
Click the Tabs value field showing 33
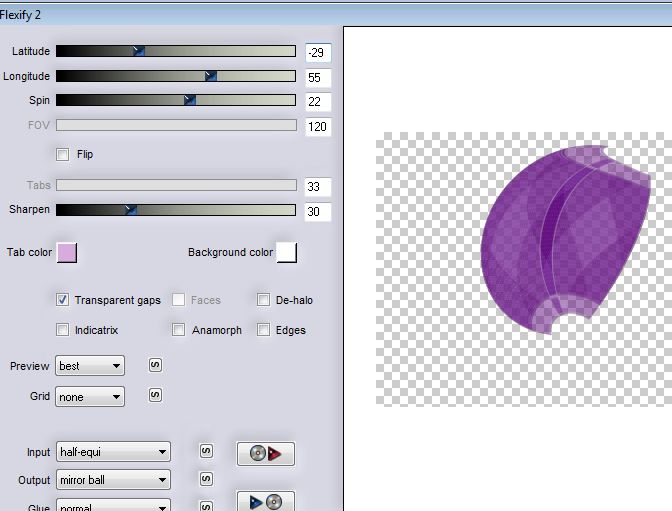coord(318,186)
